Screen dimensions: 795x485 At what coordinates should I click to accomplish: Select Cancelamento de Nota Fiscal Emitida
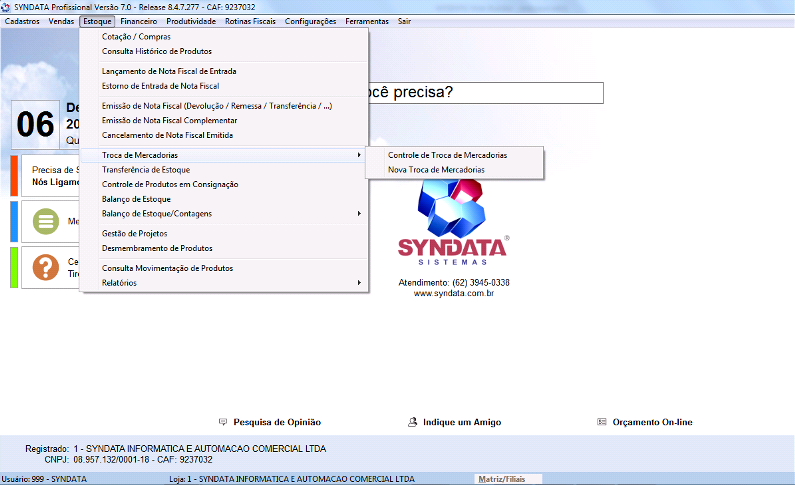point(224,135)
